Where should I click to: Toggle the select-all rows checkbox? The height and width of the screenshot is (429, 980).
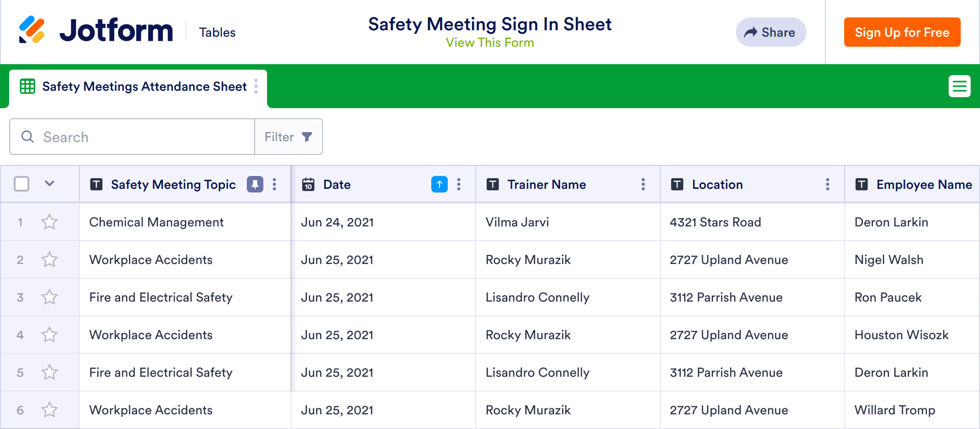pos(22,184)
